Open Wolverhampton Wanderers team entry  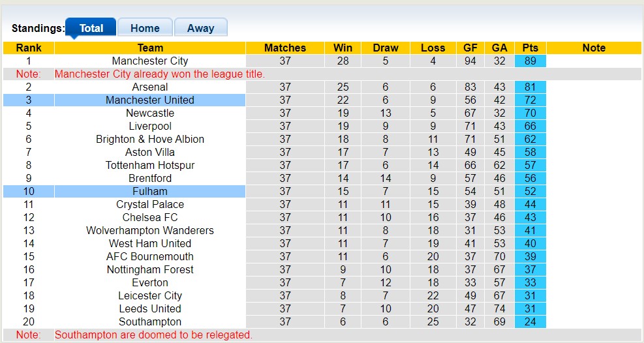point(150,230)
